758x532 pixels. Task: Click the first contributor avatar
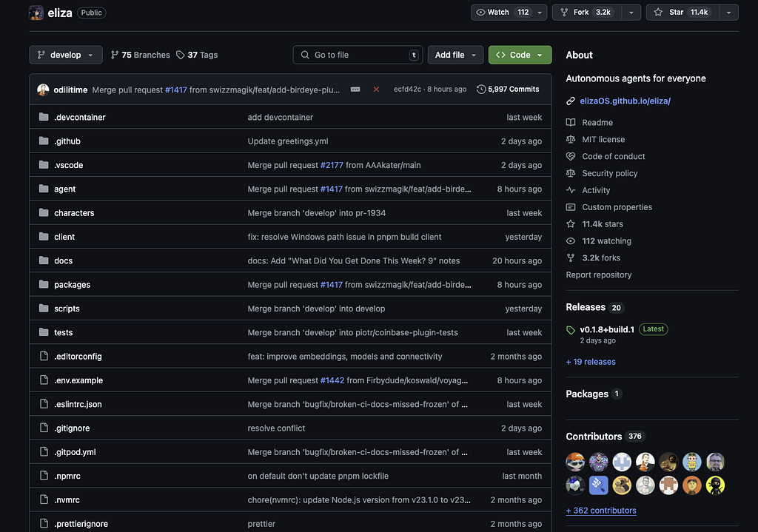[575, 462]
